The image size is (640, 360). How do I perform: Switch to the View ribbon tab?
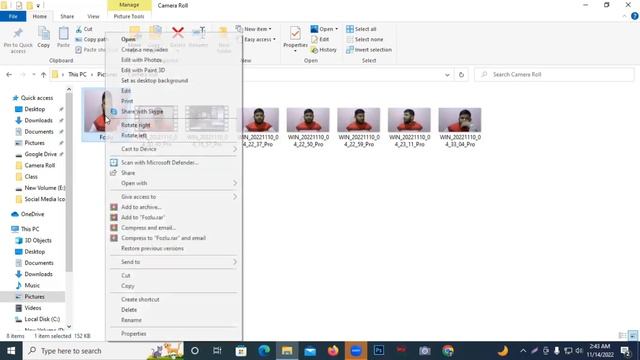click(x=93, y=16)
